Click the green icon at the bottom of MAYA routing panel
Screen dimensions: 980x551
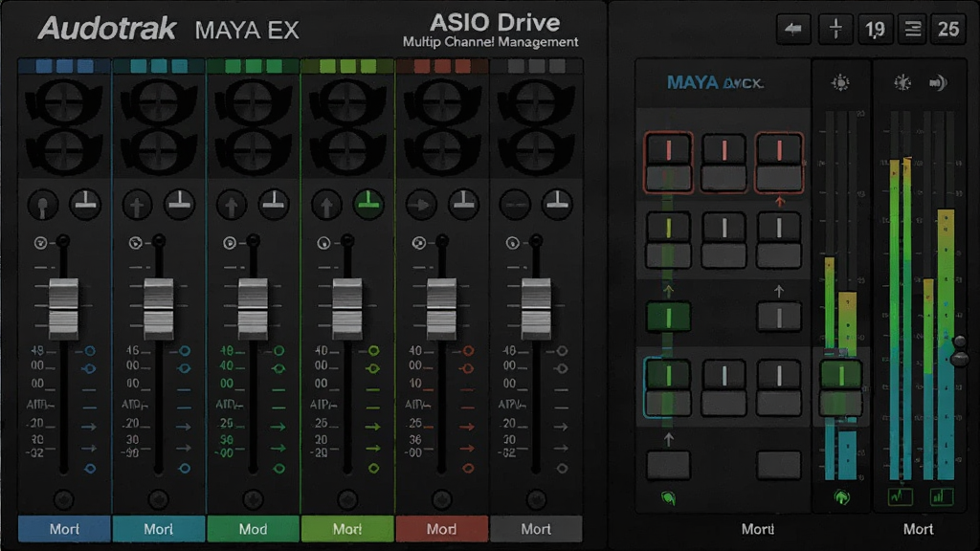pos(668,497)
